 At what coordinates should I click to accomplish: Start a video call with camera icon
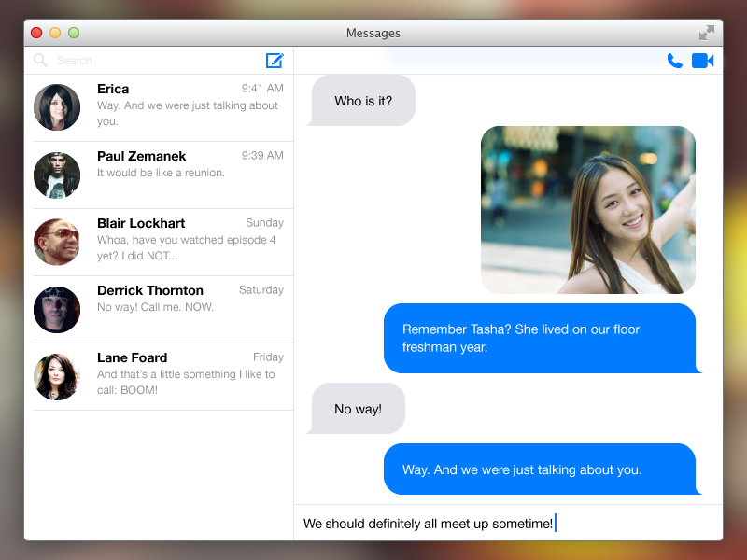pyautogui.click(x=702, y=61)
